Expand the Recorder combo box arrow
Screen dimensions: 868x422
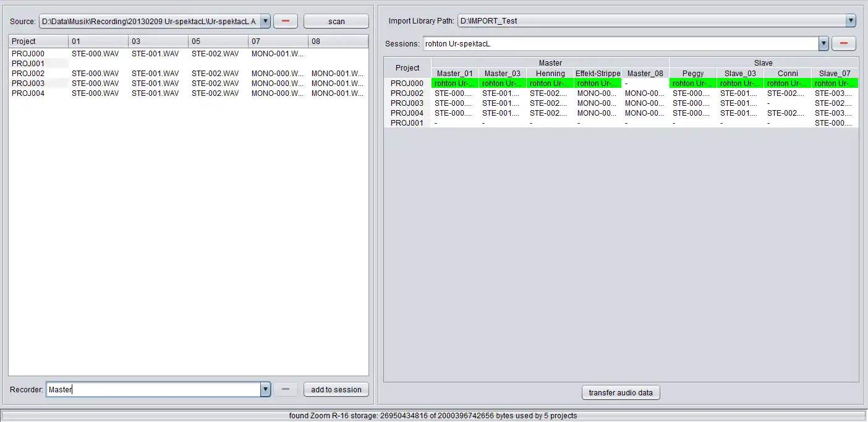point(265,389)
